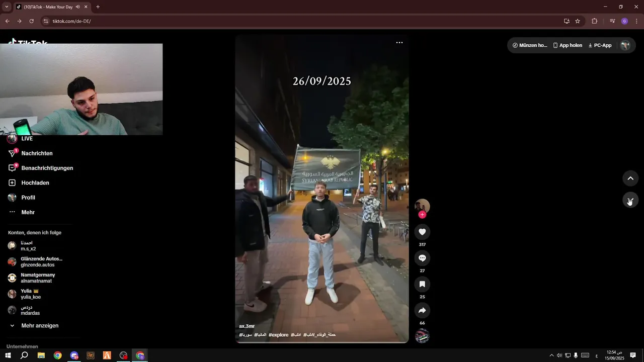Open comments via the speech bubble icon
The width and height of the screenshot is (644, 362).
pos(422,258)
